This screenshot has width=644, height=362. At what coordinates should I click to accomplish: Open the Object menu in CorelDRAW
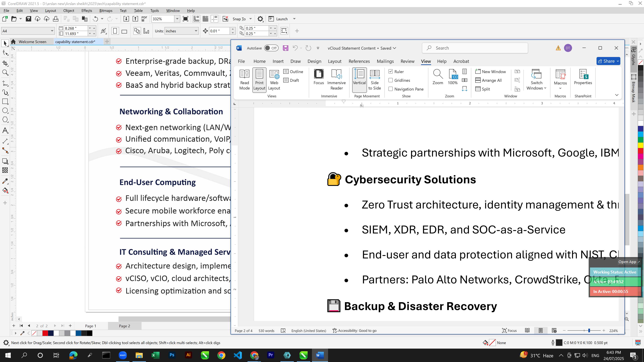click(68, 11)
